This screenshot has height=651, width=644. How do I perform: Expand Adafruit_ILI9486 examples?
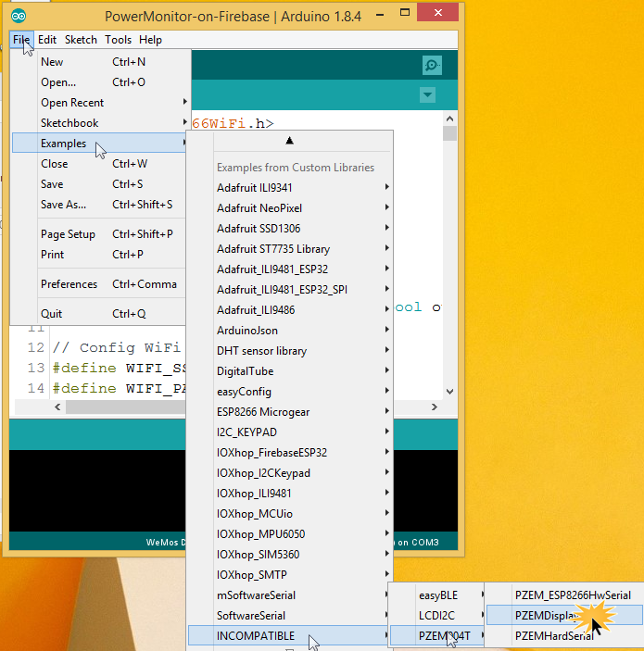pyautogui.click(x=290, y=309)
